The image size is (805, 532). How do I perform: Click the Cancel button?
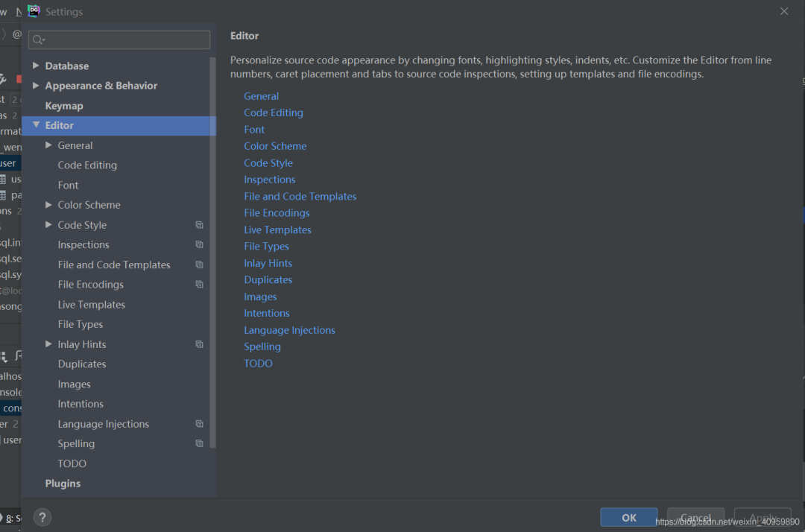coord(695,518)
